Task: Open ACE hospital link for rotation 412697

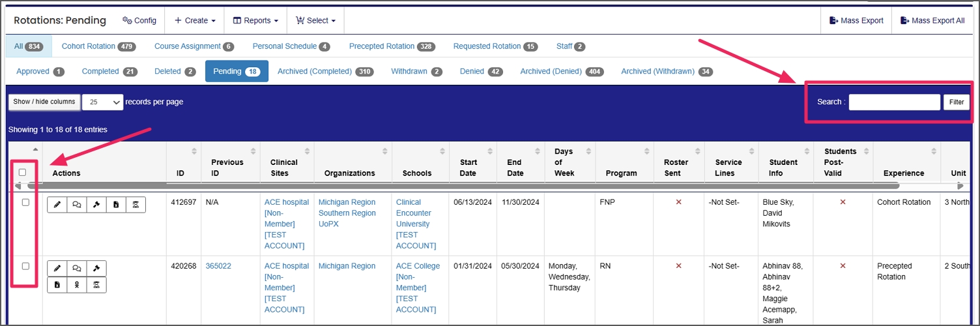Action: [287, 224]
